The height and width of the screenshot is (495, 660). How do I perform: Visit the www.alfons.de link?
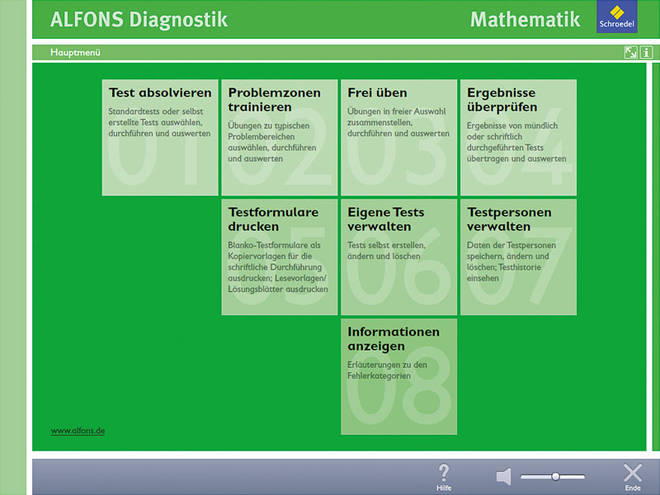click(78, 431)
